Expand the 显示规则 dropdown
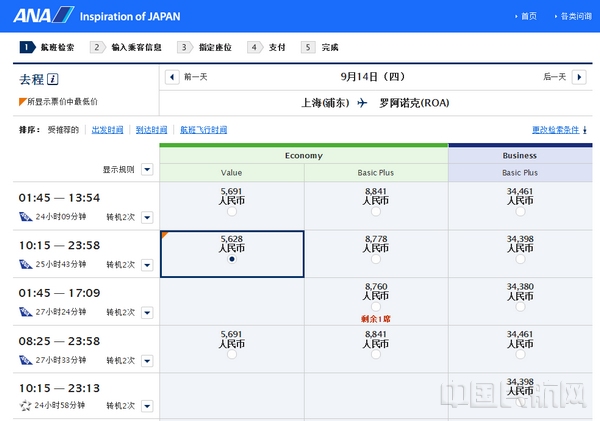The height and width of the screenshot is (421, 600). (147, 169)
